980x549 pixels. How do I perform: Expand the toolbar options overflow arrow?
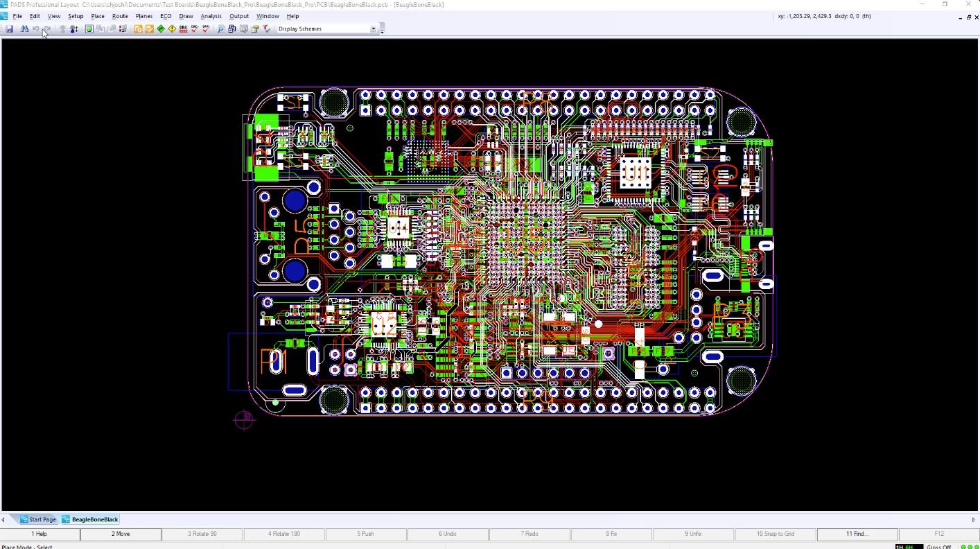coord(382,29)
